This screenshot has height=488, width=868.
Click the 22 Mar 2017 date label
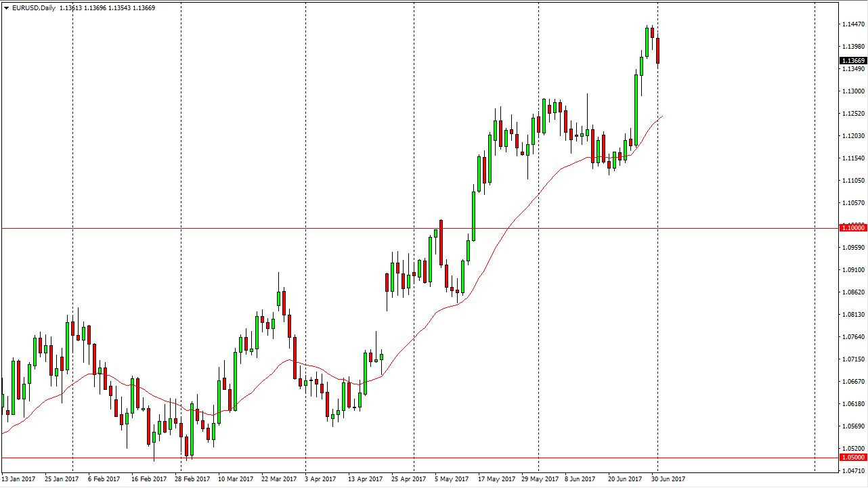pyautogui.click(x=279, y=479)
